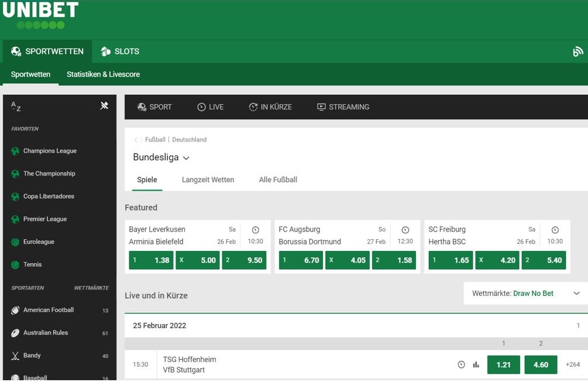Switch to the Langzeit Wetten tab
Image resolution: width=588 pixels, height=382 pixels.
[x=208, y=180]
